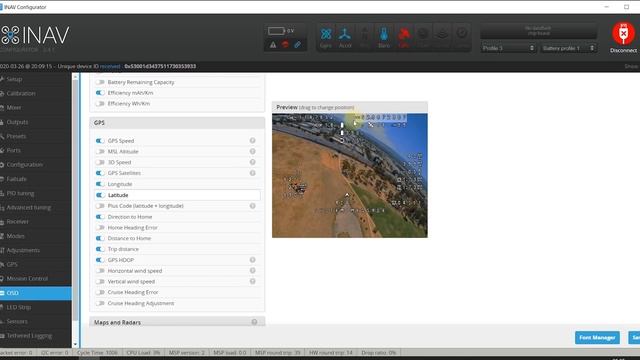
Task: Turn off the GPS Speed switch
Action: pyautogui.click(x=100, y=140)
